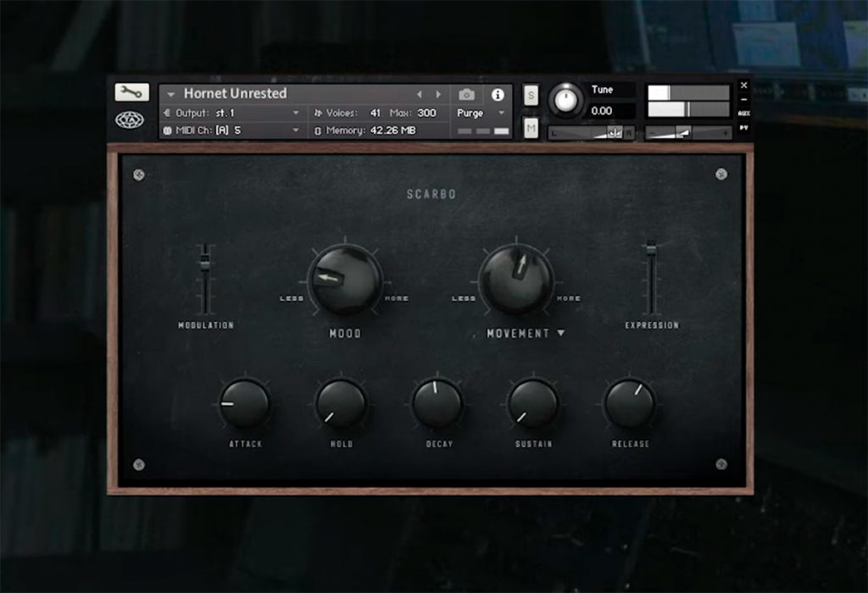
Task: Open instrument edit mode with wrench icon
Action: pyautogui.click(x=131, y=91)
